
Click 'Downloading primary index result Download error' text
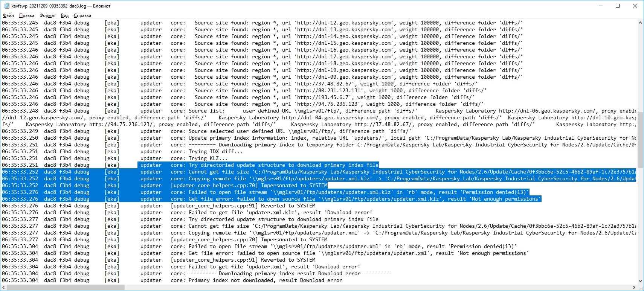tap(290, 274)
